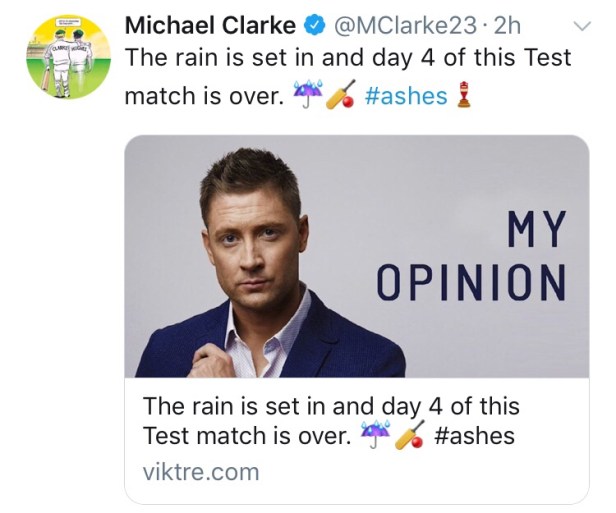
Task: Click the umbrella emoji in the card title
Action: (376, 435)
